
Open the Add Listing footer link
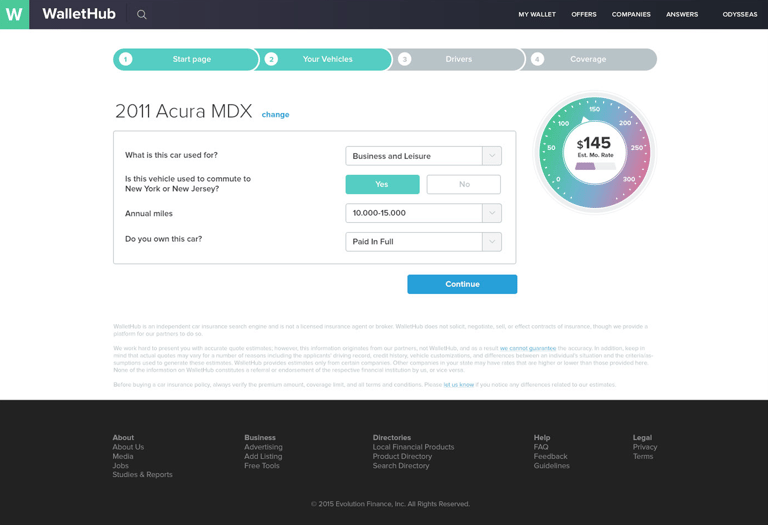263,456
